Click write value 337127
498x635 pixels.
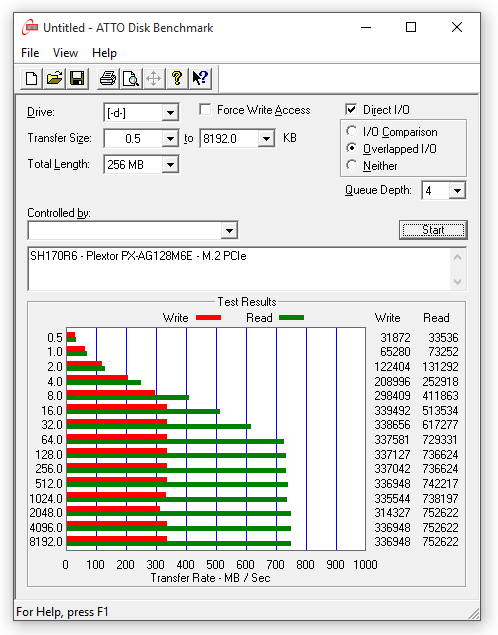[x=392, y=455]
